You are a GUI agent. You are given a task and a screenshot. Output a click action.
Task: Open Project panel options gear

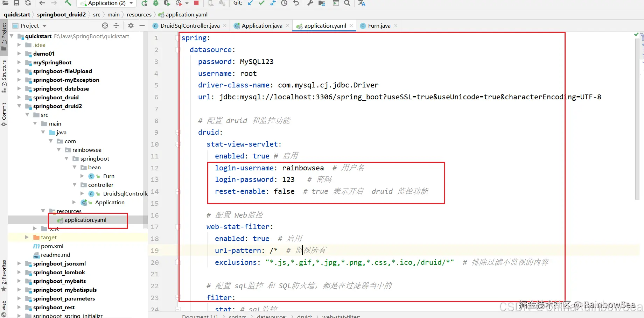(131, 26)
